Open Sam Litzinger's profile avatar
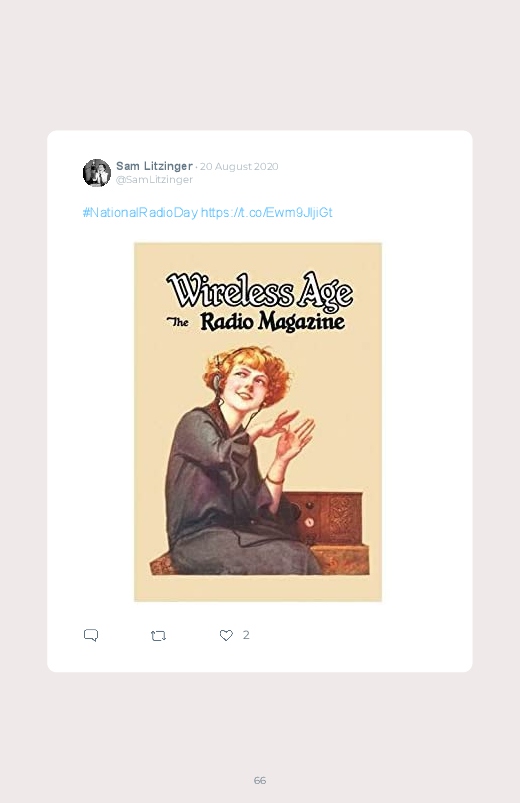520x803 pixels. click(x=97, y=173)
